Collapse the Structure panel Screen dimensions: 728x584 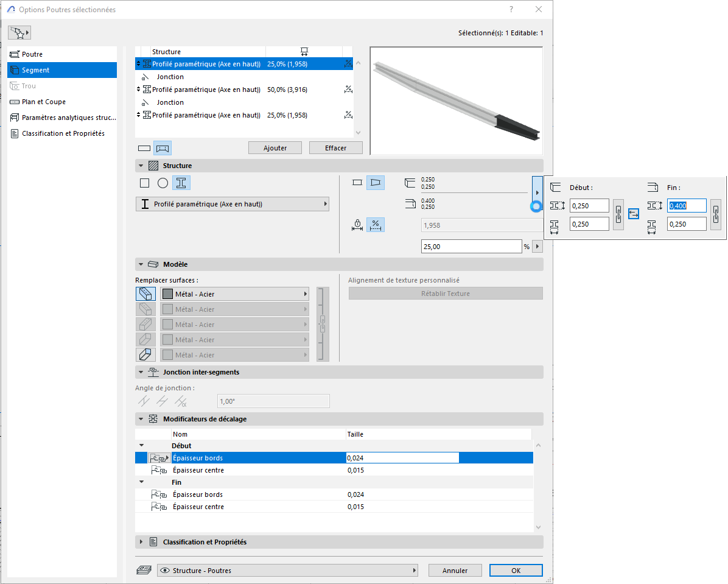pos(141,166)
